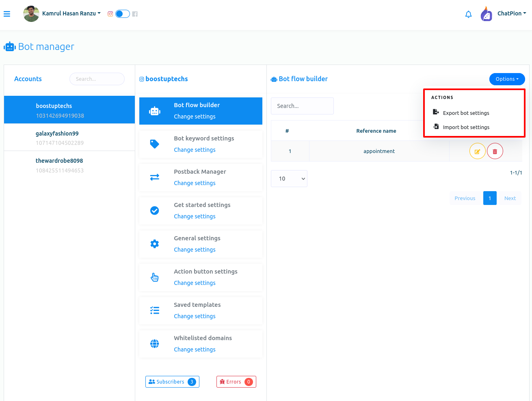The width and height of the screenshot is (532, 401).
Task: Open Change settings under Action button settings
Action: [195, 283]
